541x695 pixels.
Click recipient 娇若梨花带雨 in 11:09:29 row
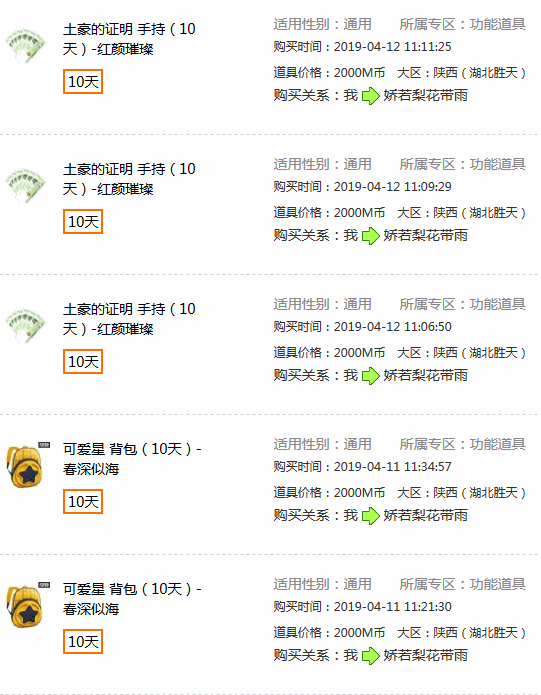pos(425,235)
